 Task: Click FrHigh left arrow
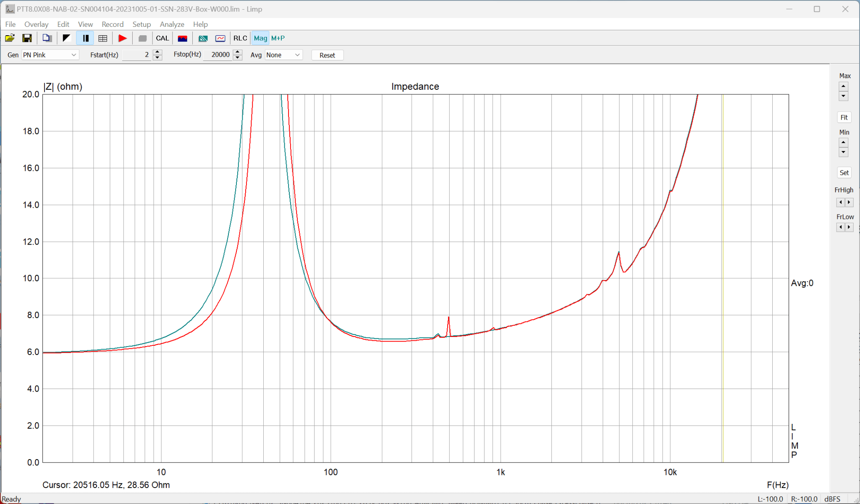[840, 202]
